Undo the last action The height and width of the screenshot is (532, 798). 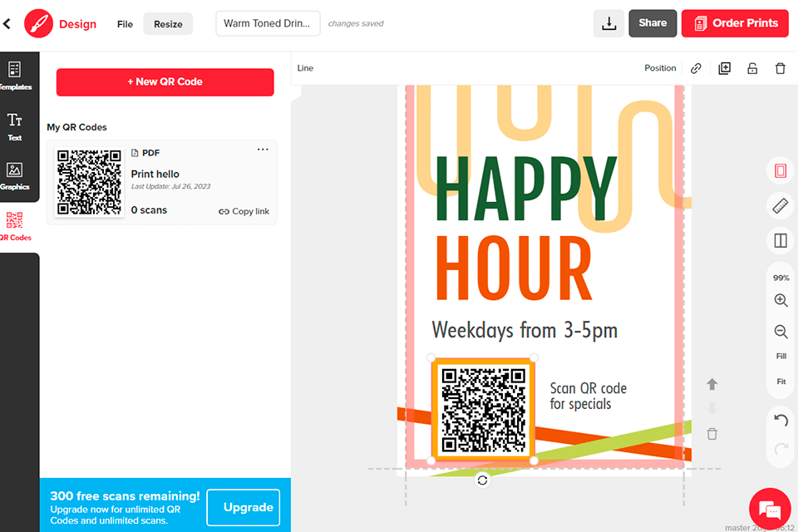tap(781, 420)
